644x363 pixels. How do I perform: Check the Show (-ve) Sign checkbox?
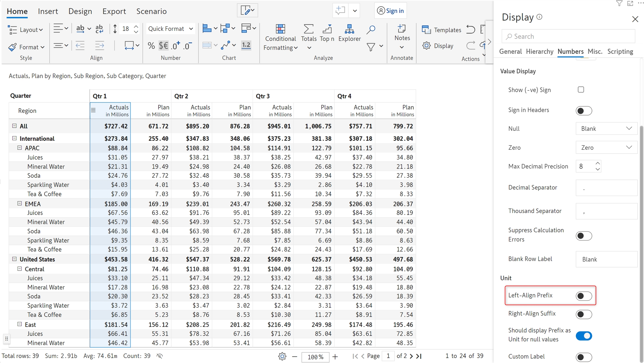pos(581,90)
